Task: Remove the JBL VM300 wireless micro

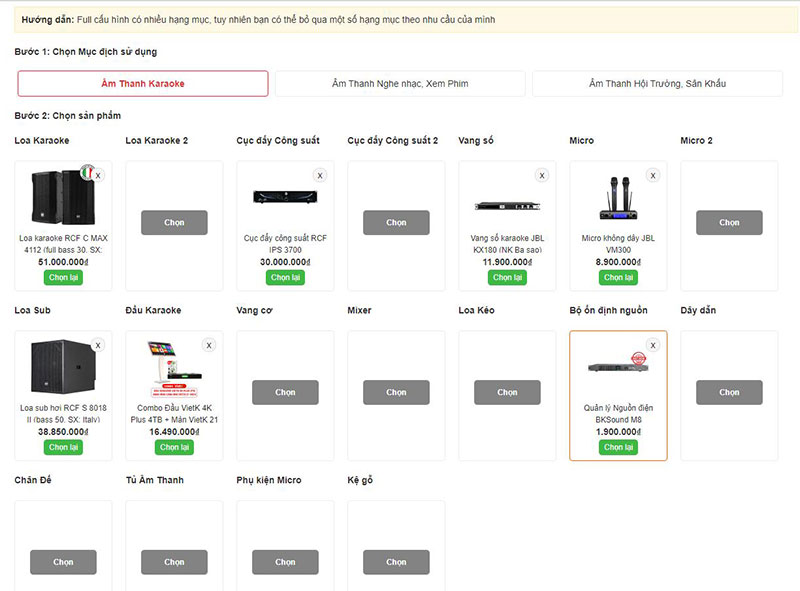Action: [653, 176]
